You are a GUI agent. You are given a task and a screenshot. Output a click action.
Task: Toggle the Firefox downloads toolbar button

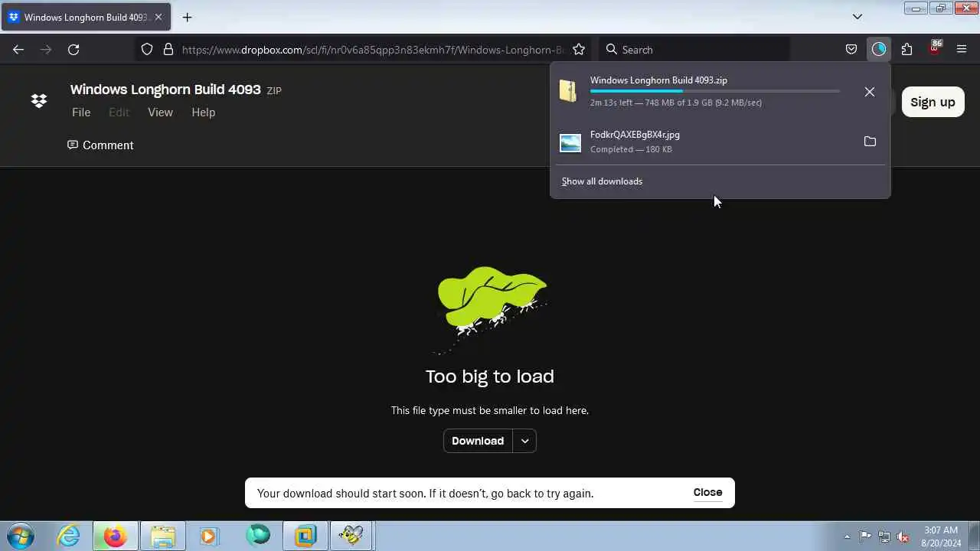[x=878, y=49]
